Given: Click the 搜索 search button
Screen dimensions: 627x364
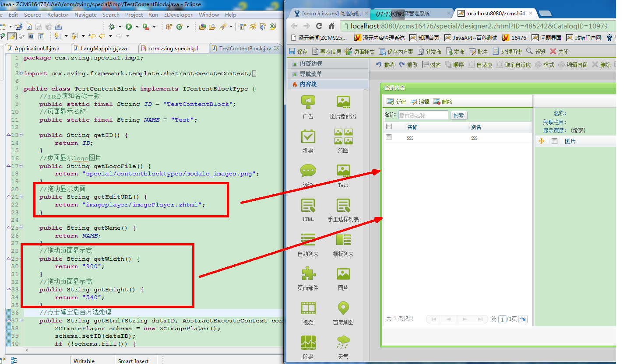Looking at the screenshot, I should pos(458,115).
